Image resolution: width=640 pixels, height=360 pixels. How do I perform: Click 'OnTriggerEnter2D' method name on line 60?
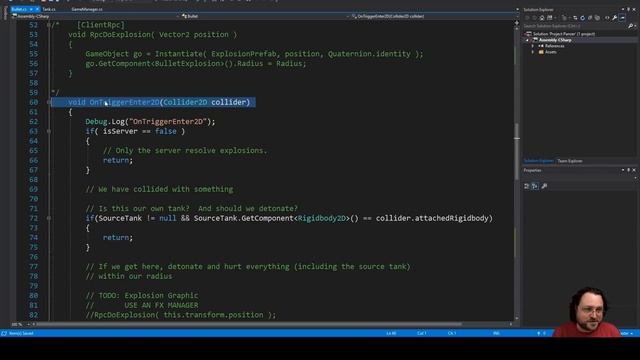(124, 102)
